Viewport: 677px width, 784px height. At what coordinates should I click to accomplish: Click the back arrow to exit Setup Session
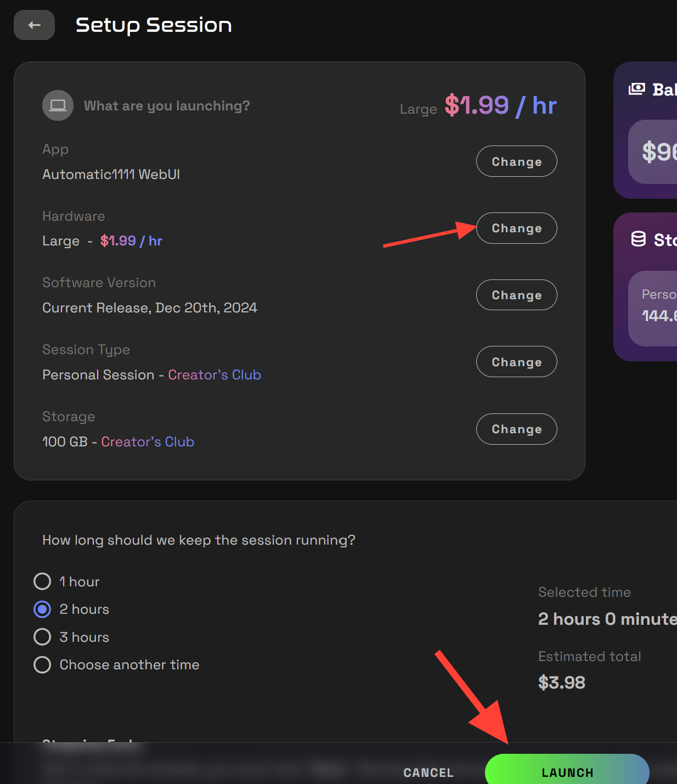coord(34,25)
